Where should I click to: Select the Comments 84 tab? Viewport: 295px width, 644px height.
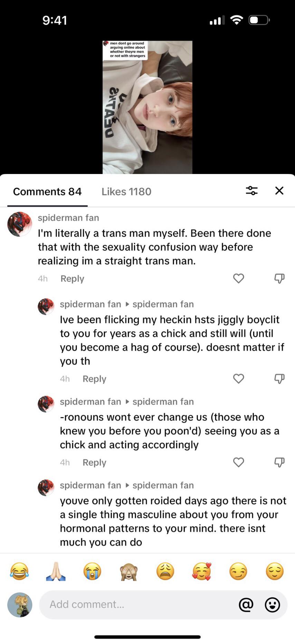point(47,192)
